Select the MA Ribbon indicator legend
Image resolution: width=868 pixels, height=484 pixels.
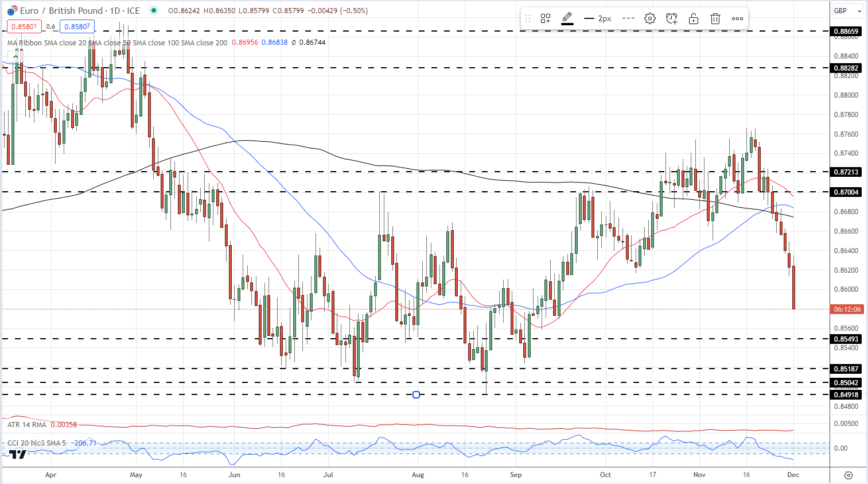point(117,42)
